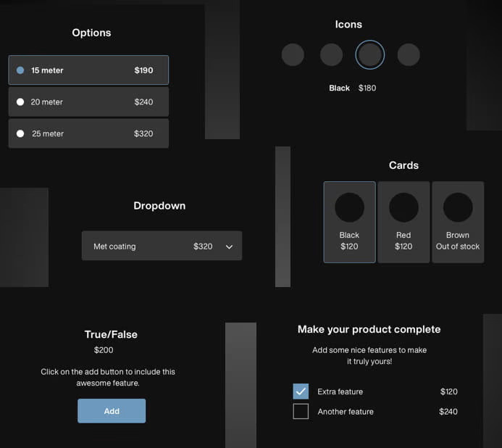The width and height of the screenshot is (502, 448).
Task: Click the circle image in Brown card
Action: (458, 208)
